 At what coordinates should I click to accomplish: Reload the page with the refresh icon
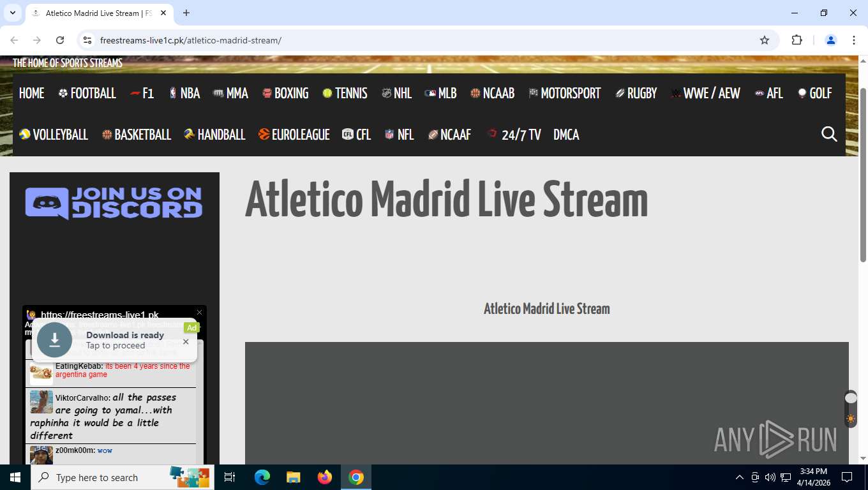point(60,40)
